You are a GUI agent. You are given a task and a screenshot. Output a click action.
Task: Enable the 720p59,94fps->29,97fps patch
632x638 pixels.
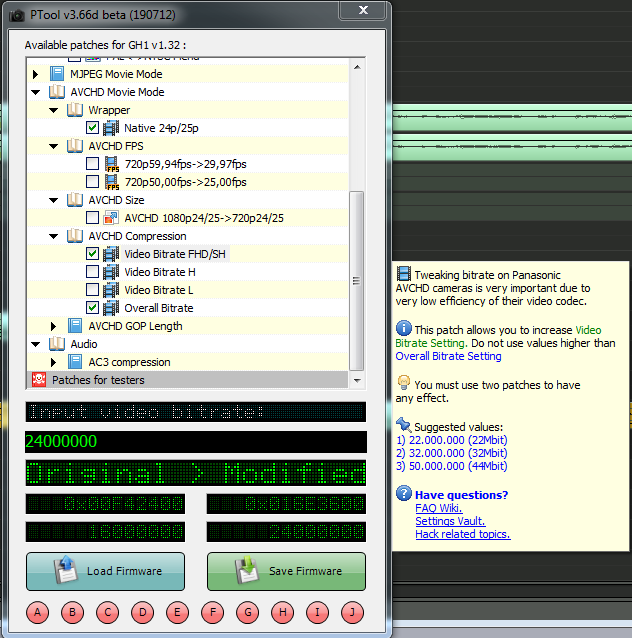pos(92,164)
